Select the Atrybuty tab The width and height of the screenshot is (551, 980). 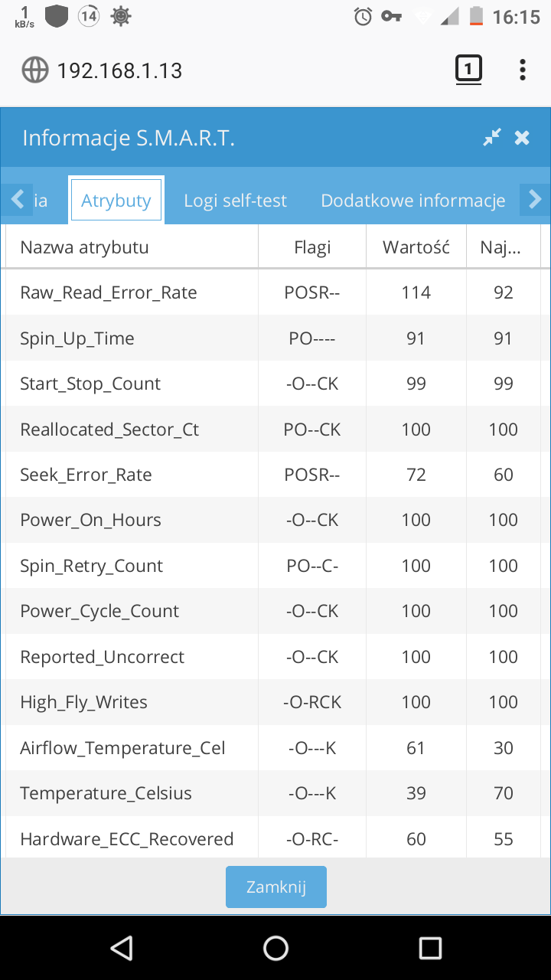(x=116, y=201)
